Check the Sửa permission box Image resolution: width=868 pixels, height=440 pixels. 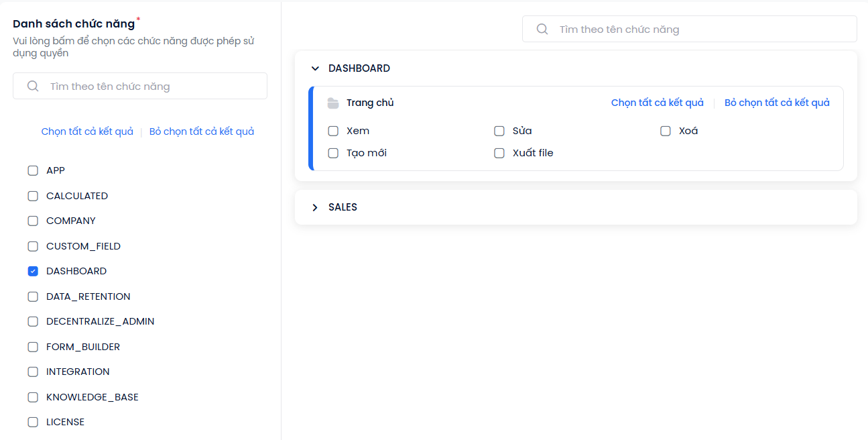(x=499, y=131)
